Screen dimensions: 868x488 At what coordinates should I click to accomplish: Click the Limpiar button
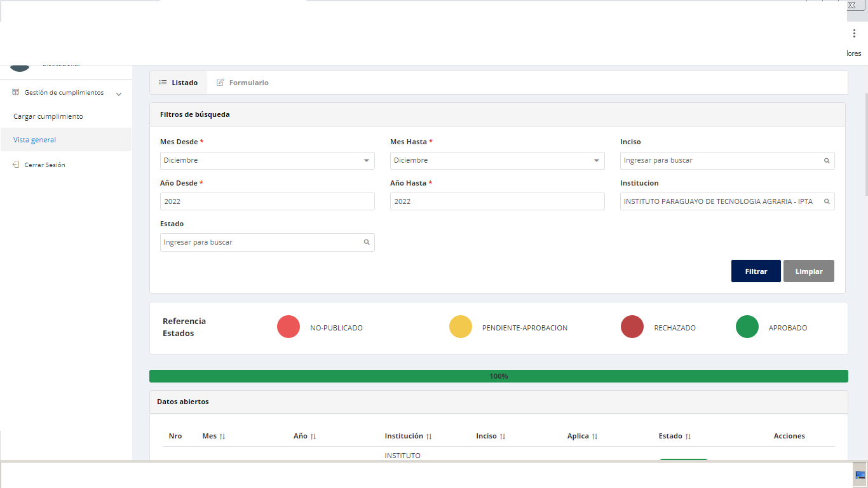(x=809, y=271)
